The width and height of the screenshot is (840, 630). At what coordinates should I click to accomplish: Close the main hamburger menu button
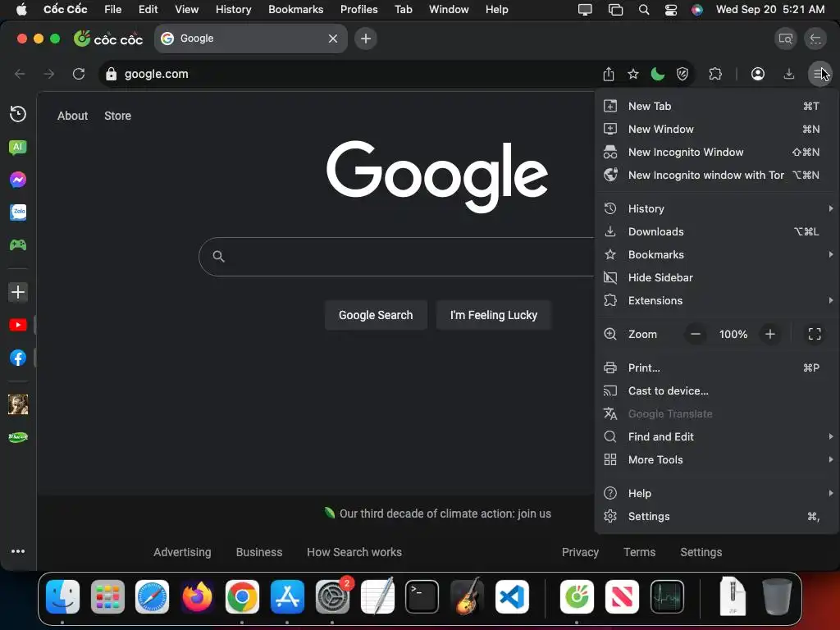(x=819, y=74)
